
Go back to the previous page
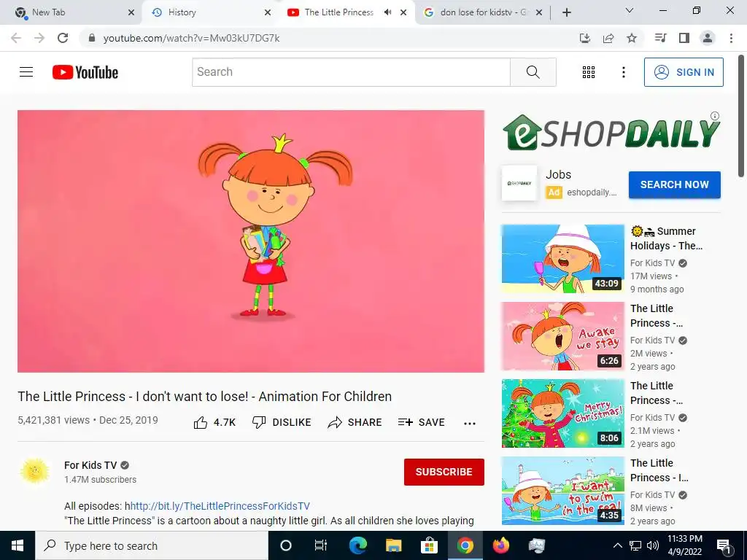16,38
